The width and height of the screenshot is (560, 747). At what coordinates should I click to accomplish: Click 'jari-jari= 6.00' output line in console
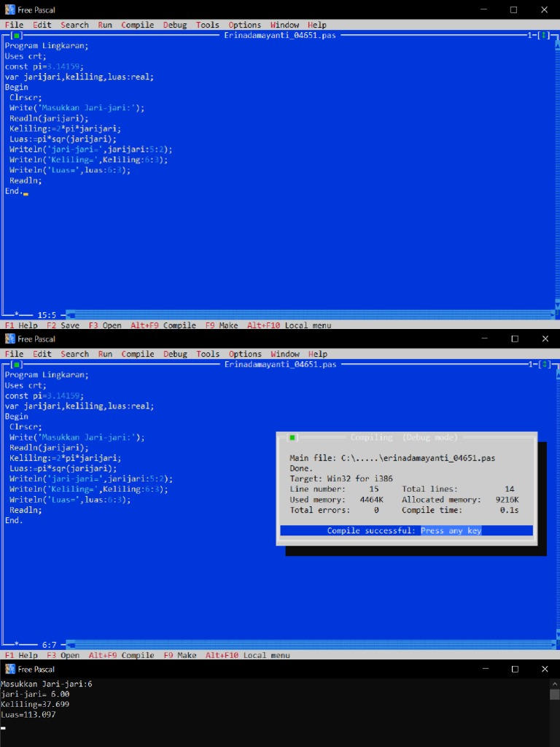tap(35, 694)
